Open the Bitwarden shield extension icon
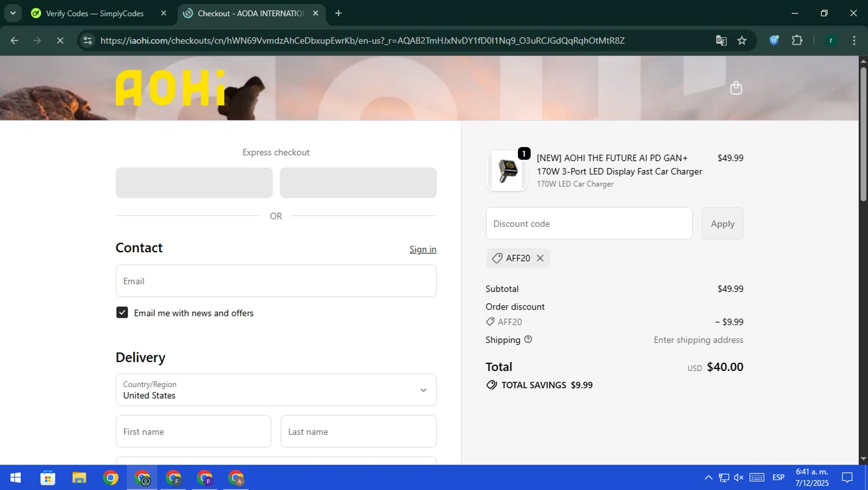Viewport: 868px width, 490px height. [774, 40]
